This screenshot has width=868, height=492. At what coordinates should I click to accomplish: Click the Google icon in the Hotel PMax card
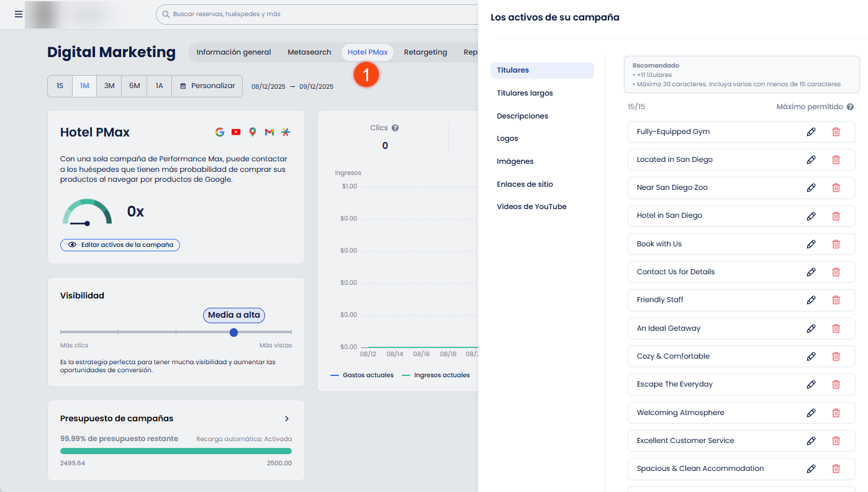pyautogui.click(x=219, y=132)
